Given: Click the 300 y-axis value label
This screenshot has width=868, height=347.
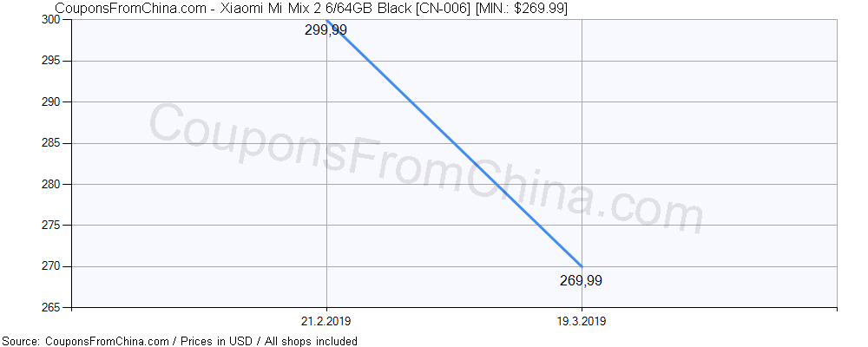Looking at the screenshot, I should point(59,20).
